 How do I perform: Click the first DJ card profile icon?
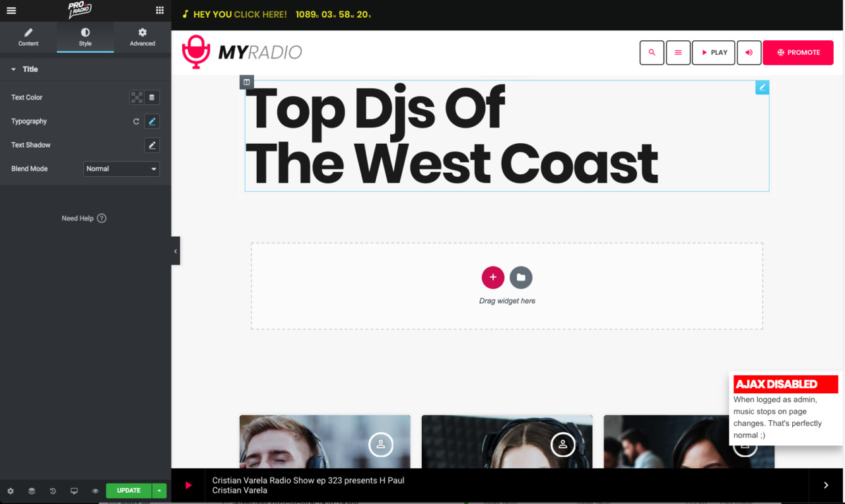coord(381,445)
